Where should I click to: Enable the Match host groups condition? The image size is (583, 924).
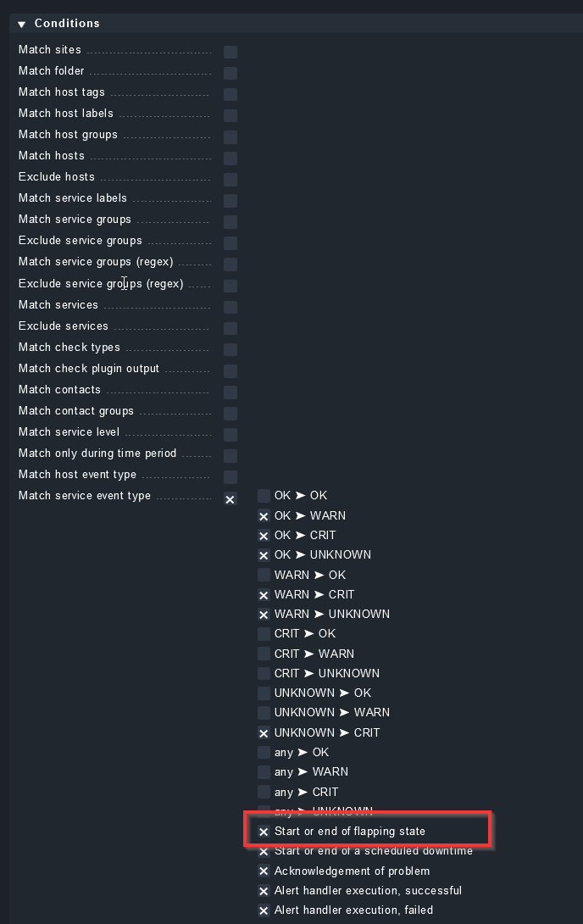(230, 136)
